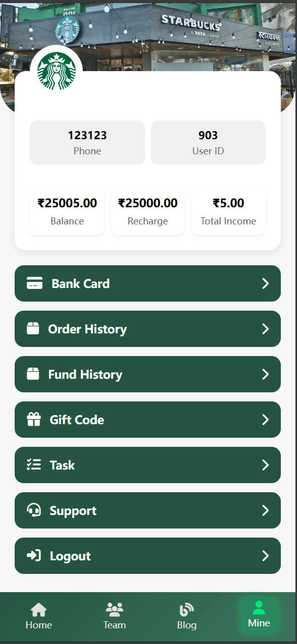Open the Blog tab
Screen dimensions: 297x644
click(187, 616)
